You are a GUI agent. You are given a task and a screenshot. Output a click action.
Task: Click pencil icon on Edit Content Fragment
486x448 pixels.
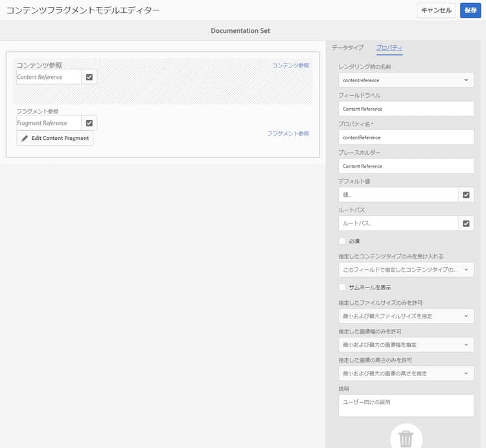pyautogui.click(x=25, y=139)
